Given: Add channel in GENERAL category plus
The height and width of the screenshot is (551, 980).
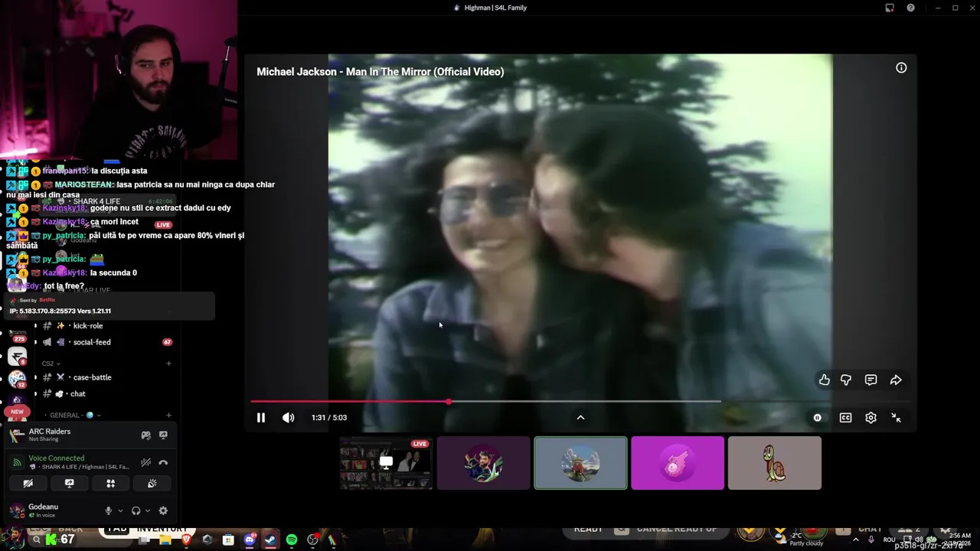Looking at the screenshot, I should pos(168,416).
